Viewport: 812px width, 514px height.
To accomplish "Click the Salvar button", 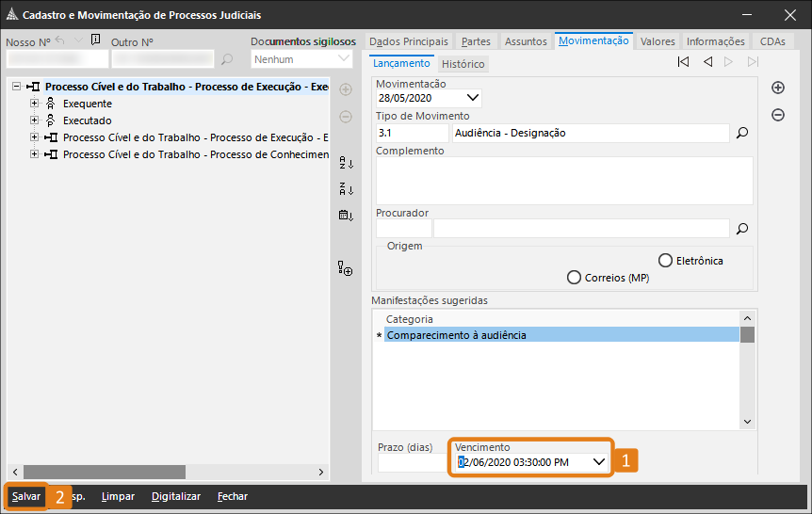I will click(x=26, y=496).
